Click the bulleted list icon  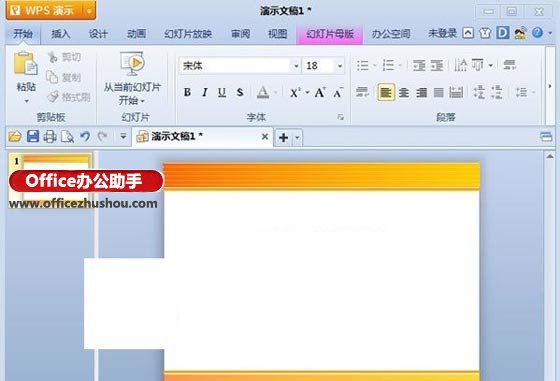click(362, 65)
